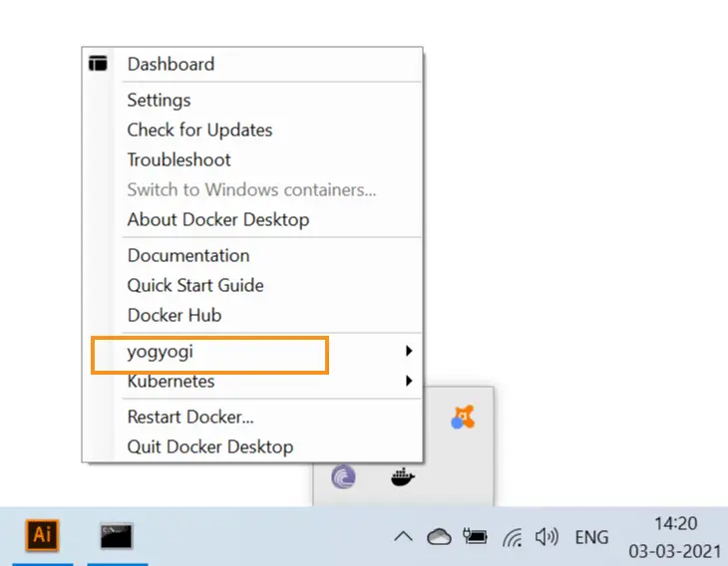Open the Command Prompt taskbar icon
This screenshot has height=566, width=728.
117,536
